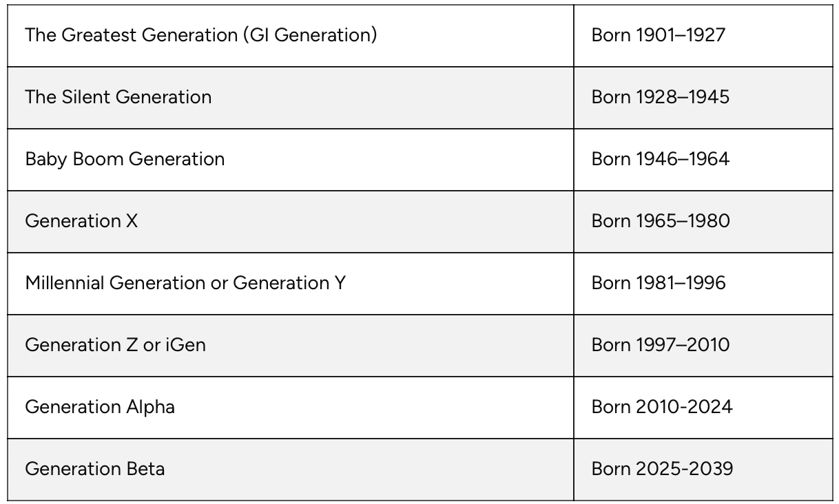Select the 'Born 1901–1927' cell

(658, 35)
